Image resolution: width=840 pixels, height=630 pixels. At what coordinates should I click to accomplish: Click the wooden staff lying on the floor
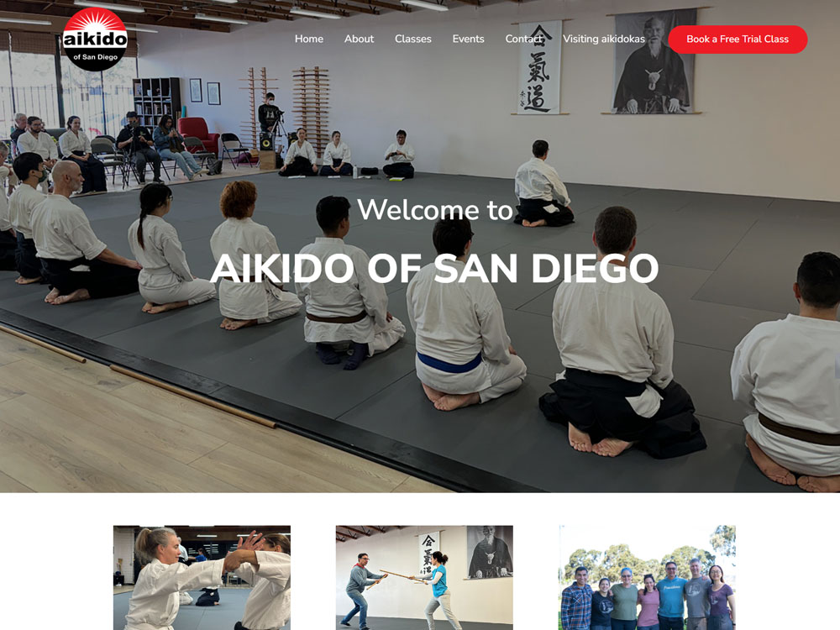click(x=193, y=396)
